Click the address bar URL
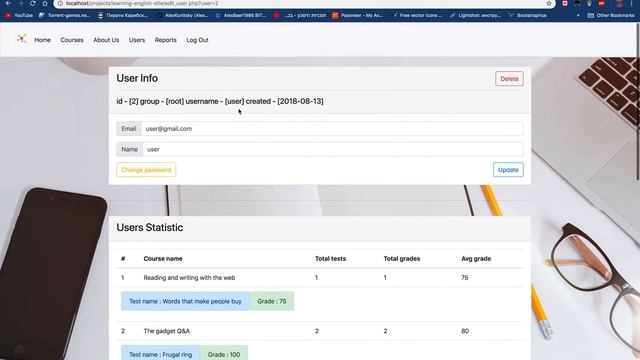Image resolution: width=640 pixels, height=360 pixels. (142, 3)
